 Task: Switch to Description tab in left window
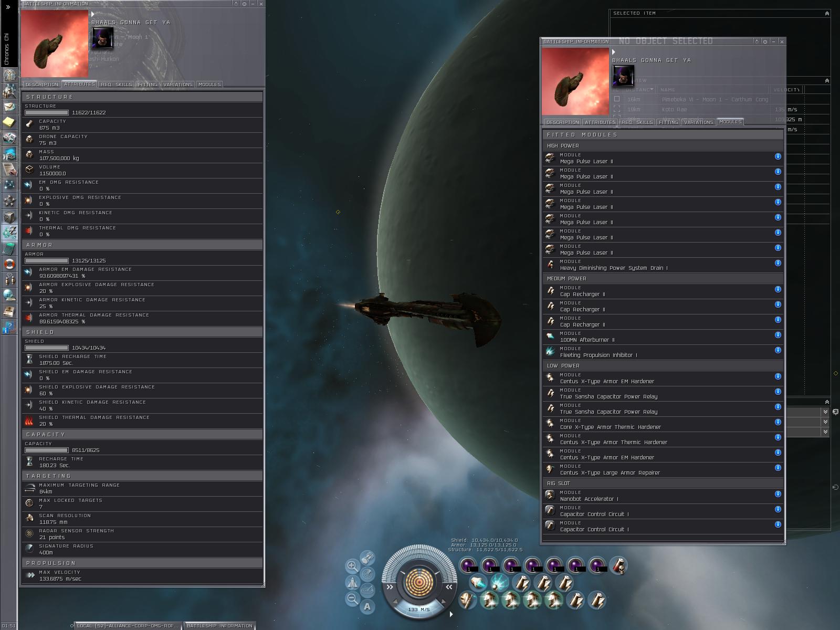coord(41,85)
